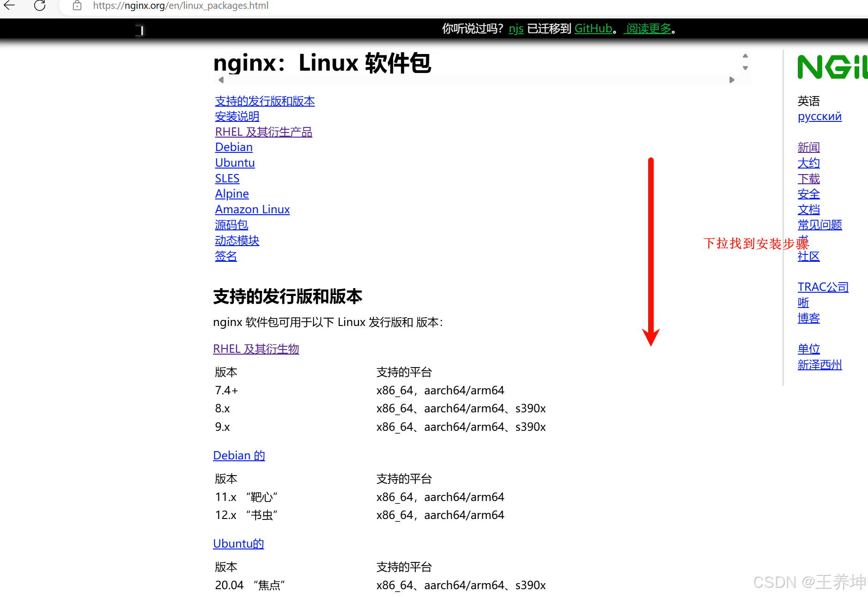Jump to 支持的发行版和版本 contents link
Image resolution: width=868 pixels, height=597 pixels.
coord(265,101)
